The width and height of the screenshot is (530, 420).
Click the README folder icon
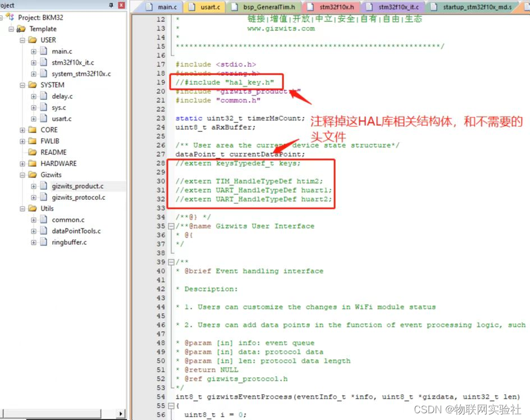point(33,152)
